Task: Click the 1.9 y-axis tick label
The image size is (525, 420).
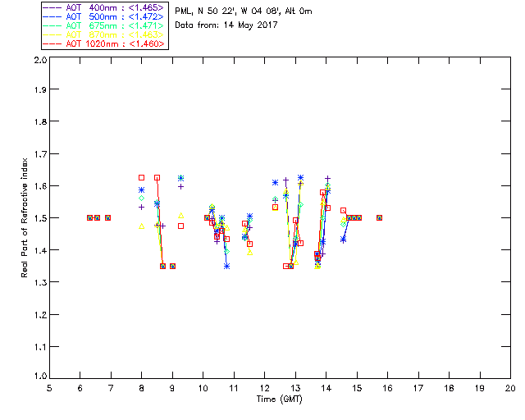Action: (x=40, y=89)
